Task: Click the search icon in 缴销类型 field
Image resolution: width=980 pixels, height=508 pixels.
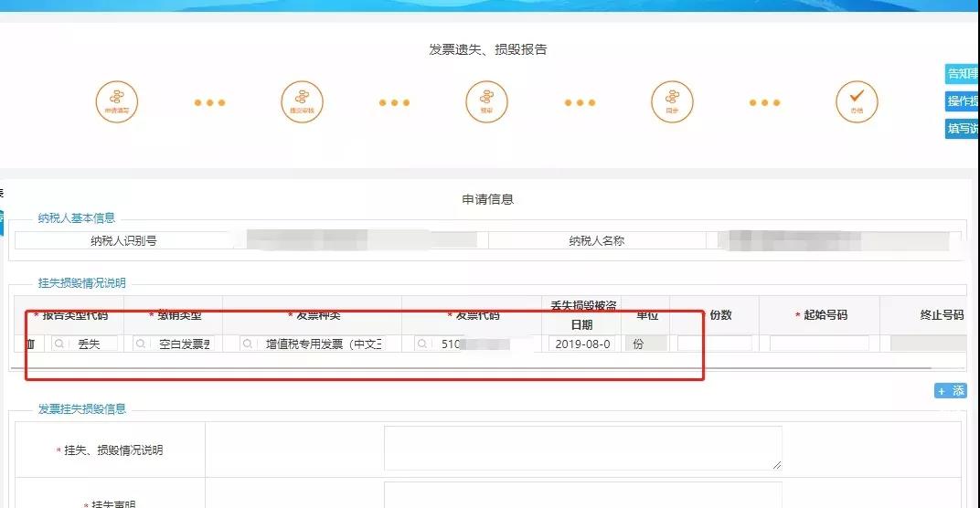Action: (141, 344)
